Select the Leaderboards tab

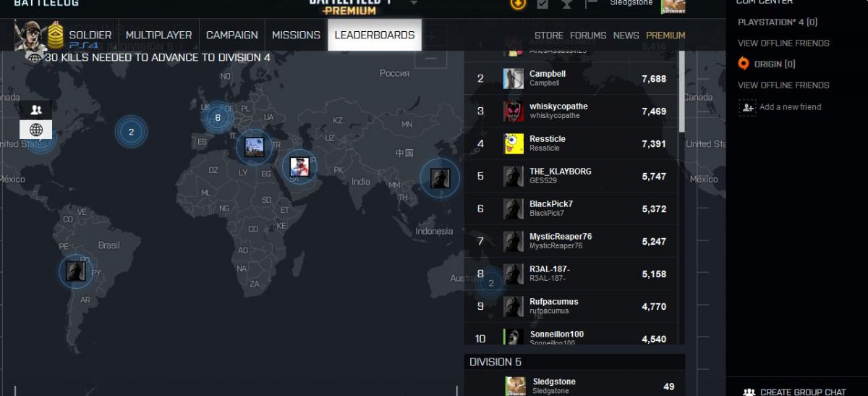point(375,35)
